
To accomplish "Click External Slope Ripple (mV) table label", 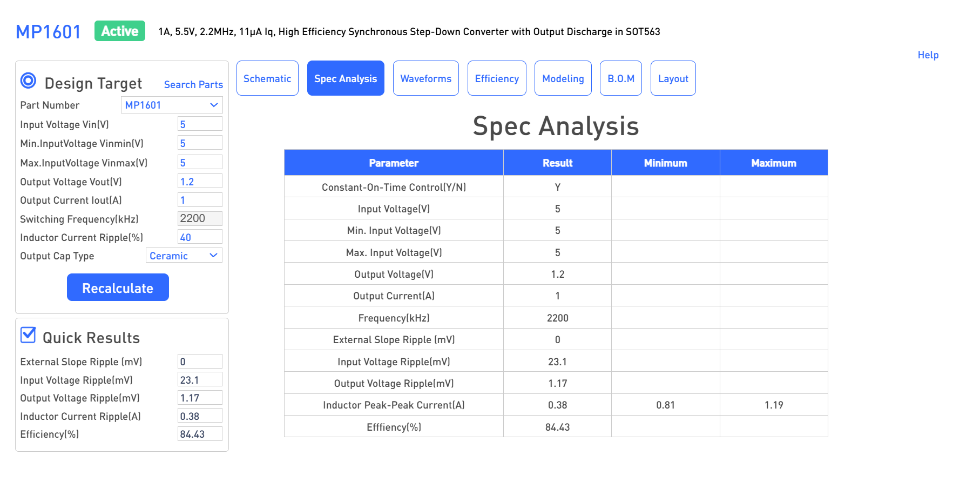I will (394, 339).
